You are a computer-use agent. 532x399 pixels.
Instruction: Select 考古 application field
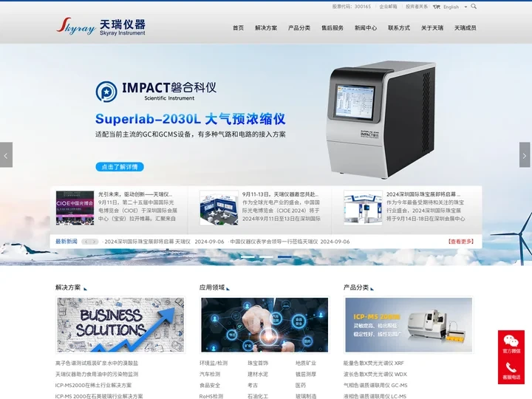click(x=253, y=386)
